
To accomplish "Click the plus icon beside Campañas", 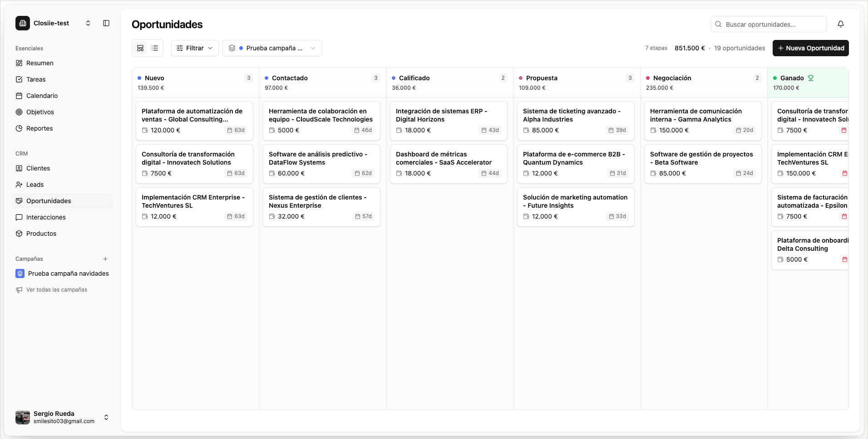I will click(105, 259).
